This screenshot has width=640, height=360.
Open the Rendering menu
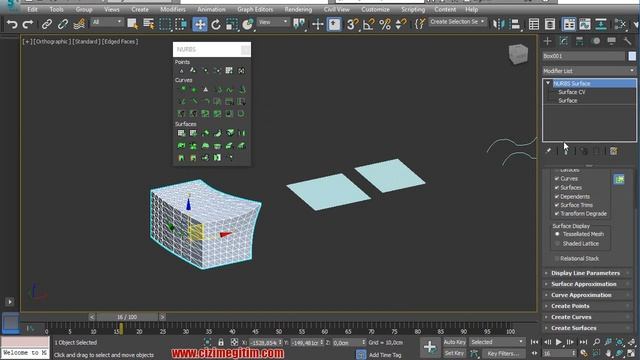(298, 9)
